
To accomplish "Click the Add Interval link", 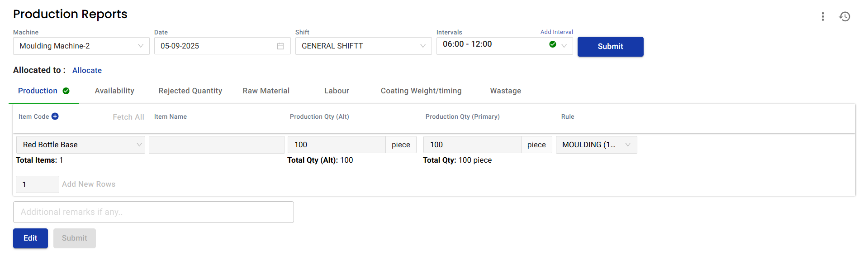I will pyautogui.click(x=556, y=32).
